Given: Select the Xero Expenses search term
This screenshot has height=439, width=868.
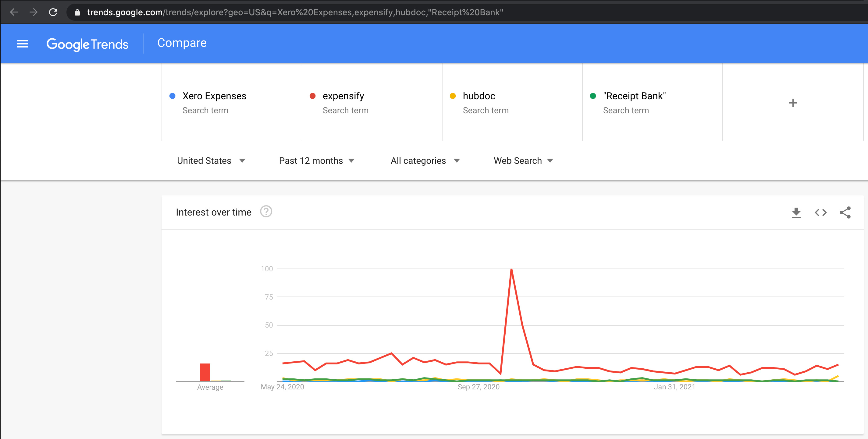Looking at the screenshot, I should click(214, 96).
